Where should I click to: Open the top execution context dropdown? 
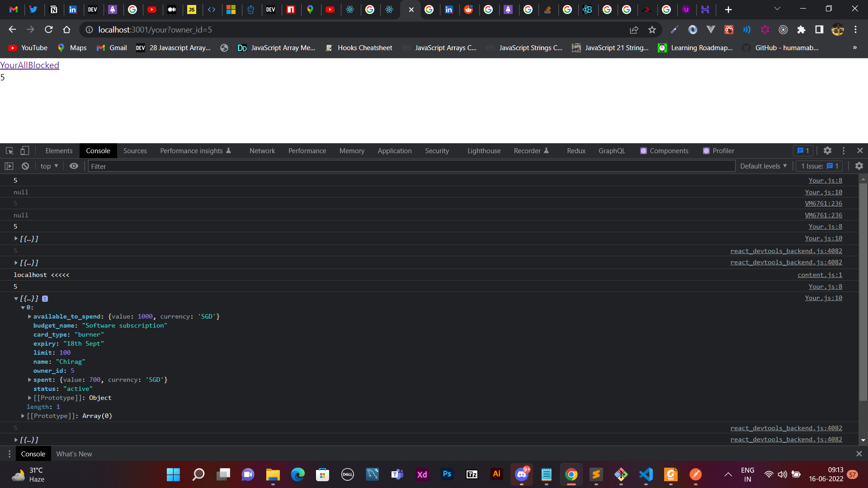49,166
